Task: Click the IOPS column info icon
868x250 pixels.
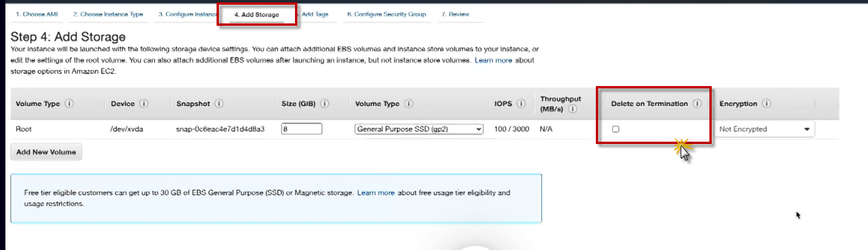Action: (x=521, y=104)
